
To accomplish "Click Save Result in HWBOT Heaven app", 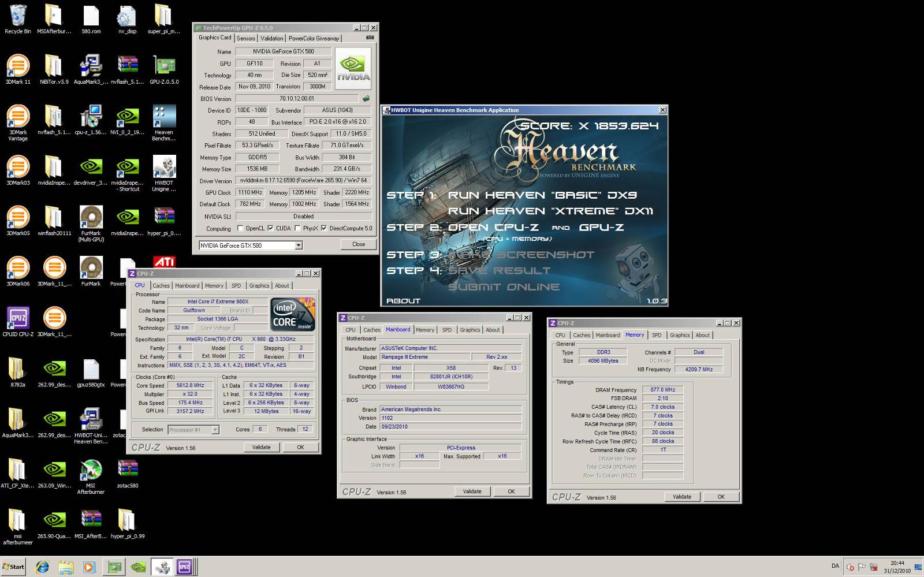I will [x=500, y=270].
